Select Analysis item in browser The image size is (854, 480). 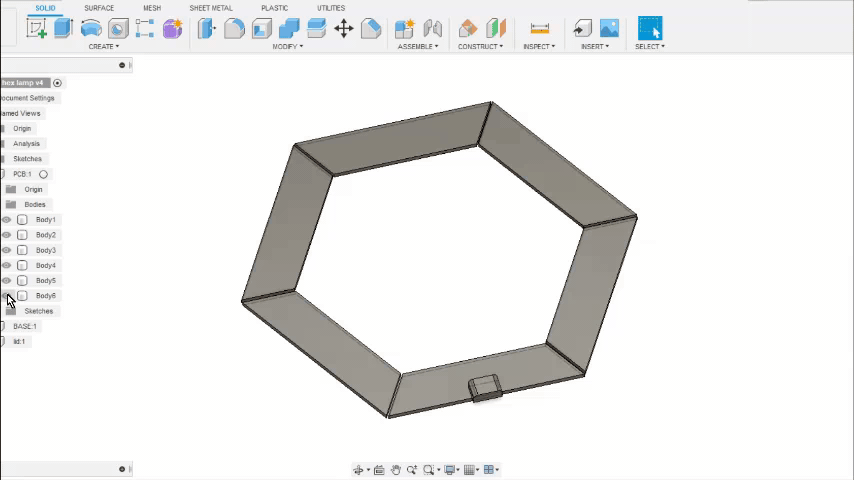click(26, 144)
